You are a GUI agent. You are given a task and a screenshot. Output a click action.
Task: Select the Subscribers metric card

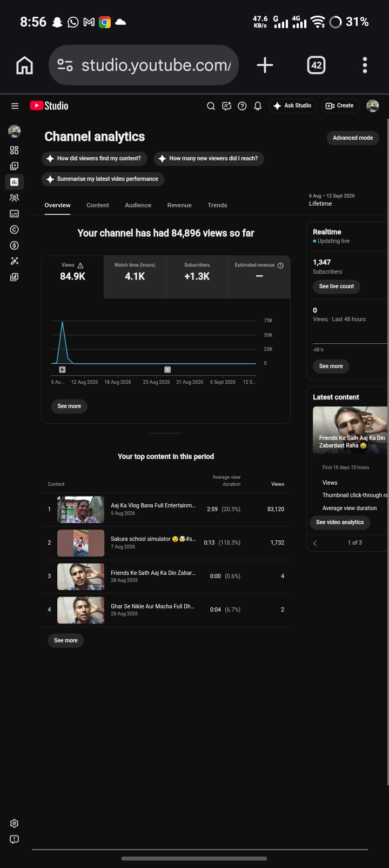[x=197, y=277]
